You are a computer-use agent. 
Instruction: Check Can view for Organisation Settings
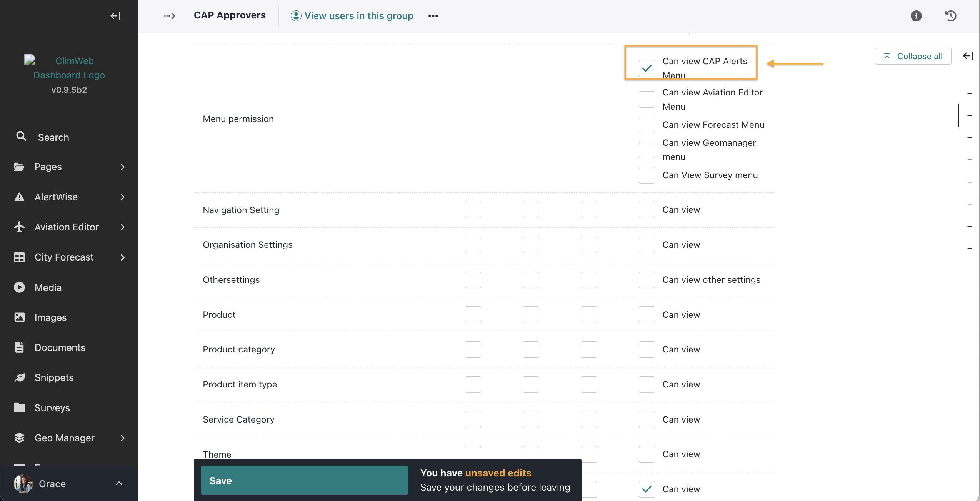click(x=647, y=245)
